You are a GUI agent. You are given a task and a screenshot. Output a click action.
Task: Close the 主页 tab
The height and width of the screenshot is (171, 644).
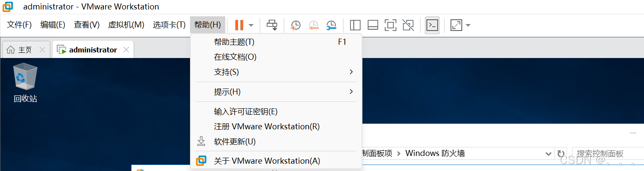click(42, 50)
